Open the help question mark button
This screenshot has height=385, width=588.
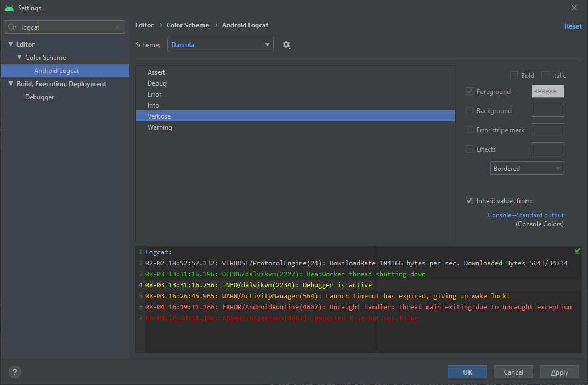(x=15, y=372)
